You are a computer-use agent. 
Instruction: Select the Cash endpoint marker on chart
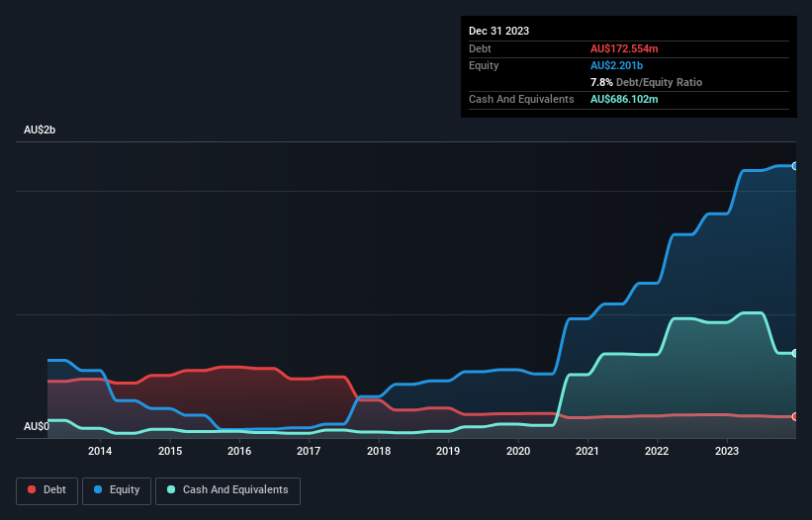point(795,353)
